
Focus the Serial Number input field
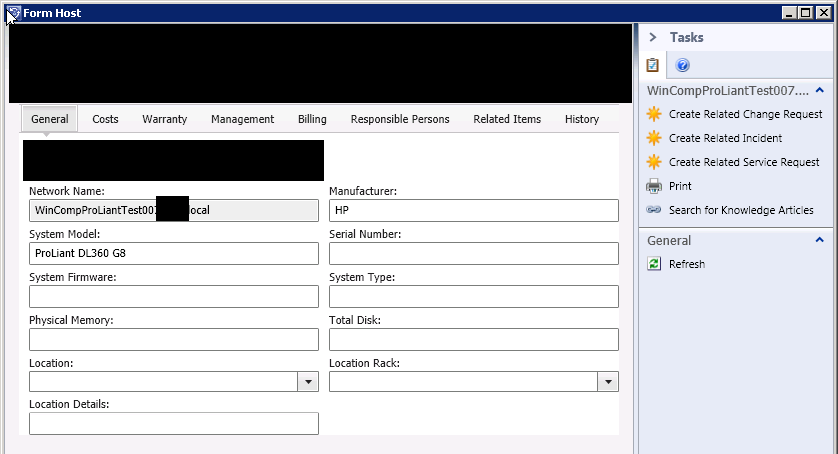[473, 253]
